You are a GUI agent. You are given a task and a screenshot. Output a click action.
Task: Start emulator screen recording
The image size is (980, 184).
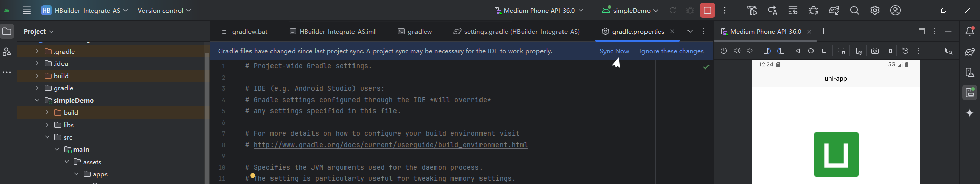pos(888,51)
